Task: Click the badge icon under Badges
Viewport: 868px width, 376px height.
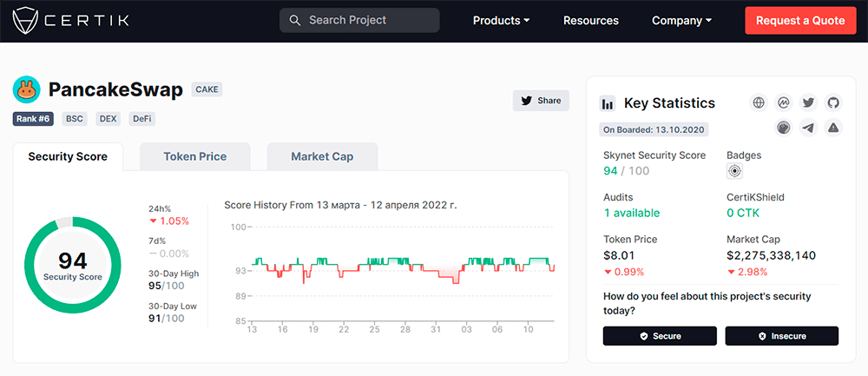Action: click(x=734, y=171)
